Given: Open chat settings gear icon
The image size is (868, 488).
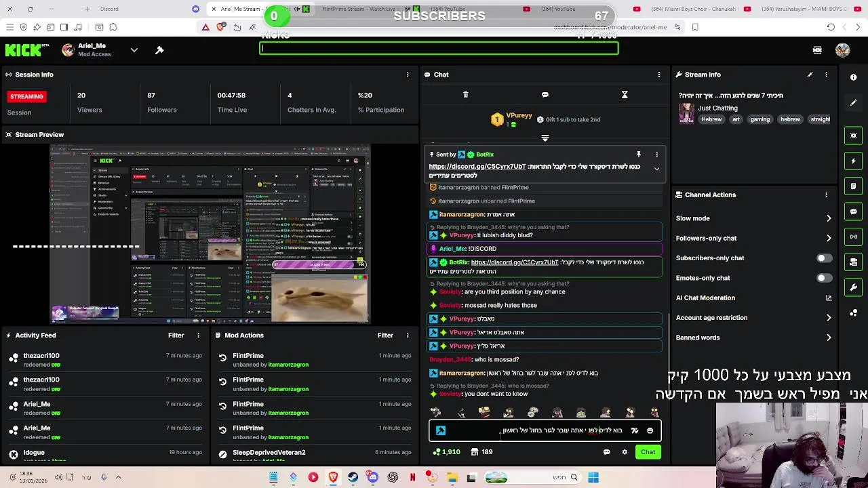Looking at the screenshot, I should 625,452.
